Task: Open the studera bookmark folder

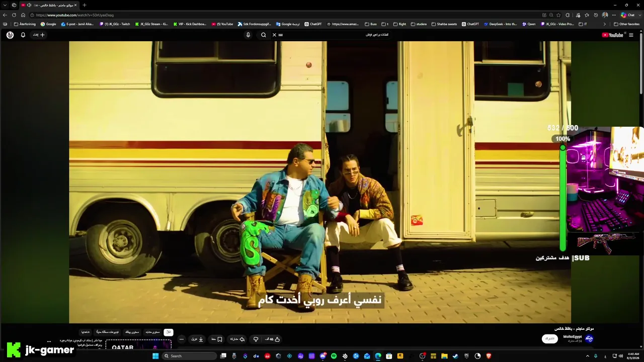Action: (x=419, y=24)
